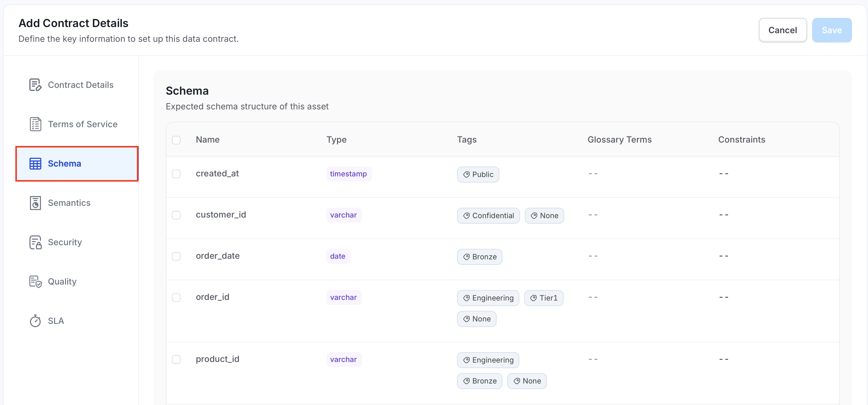Click the timestamp type badge
This screenshot has width=868, height=405.
pos(348,174)
